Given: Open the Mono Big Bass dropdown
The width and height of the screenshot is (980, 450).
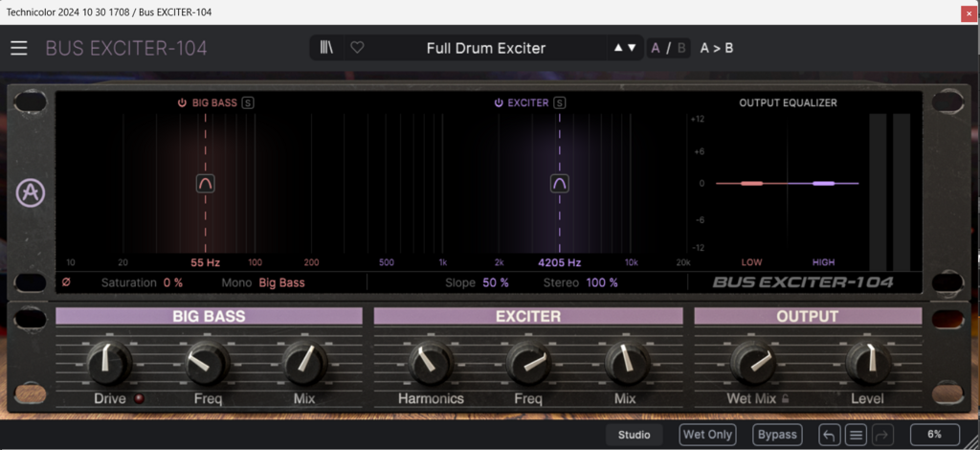Looking at the screenshot, I should [282, 282].
